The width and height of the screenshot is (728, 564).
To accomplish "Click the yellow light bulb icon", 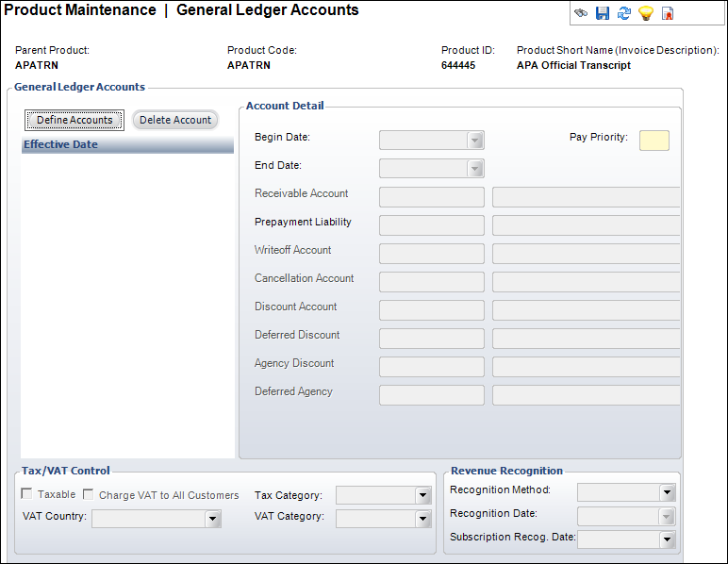I will click(646, 13).
